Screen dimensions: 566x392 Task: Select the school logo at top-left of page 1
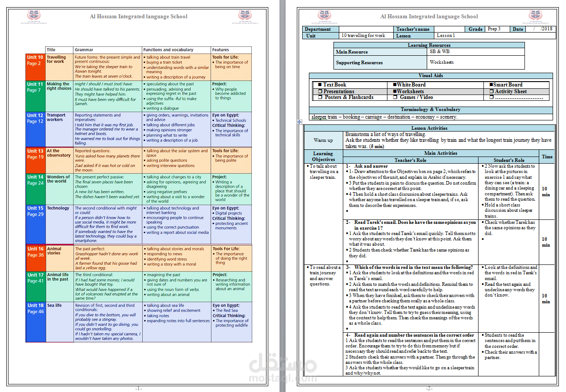tap(34, 17)
